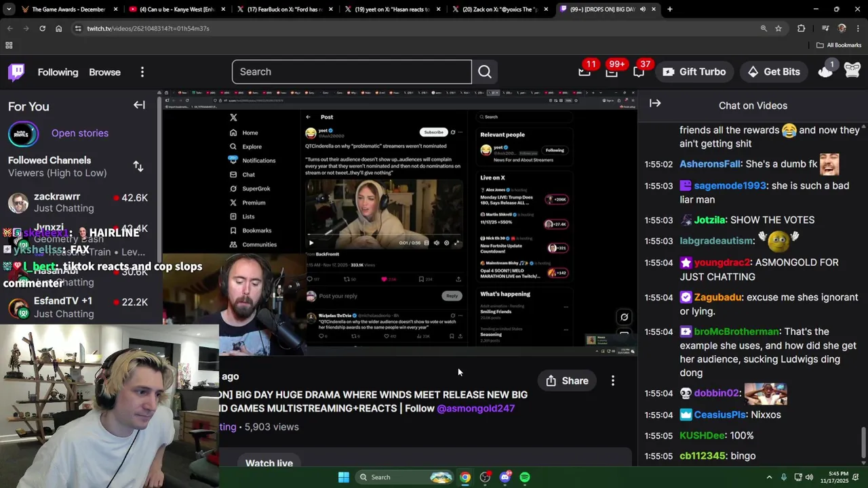Open the Windows Start menu

[344, 477]
